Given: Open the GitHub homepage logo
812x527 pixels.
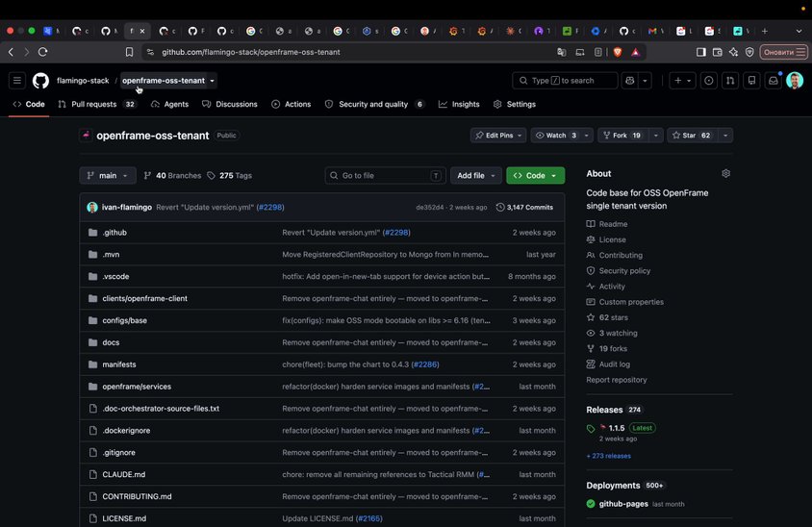Looking at the screenshot, I should (x=40, y=80).
